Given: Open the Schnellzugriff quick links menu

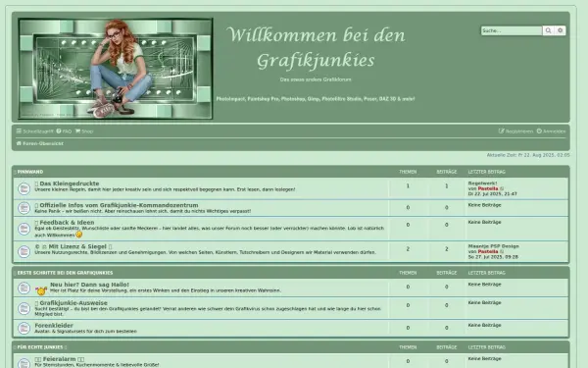Looking at the screenshot, I should [34, 131].
